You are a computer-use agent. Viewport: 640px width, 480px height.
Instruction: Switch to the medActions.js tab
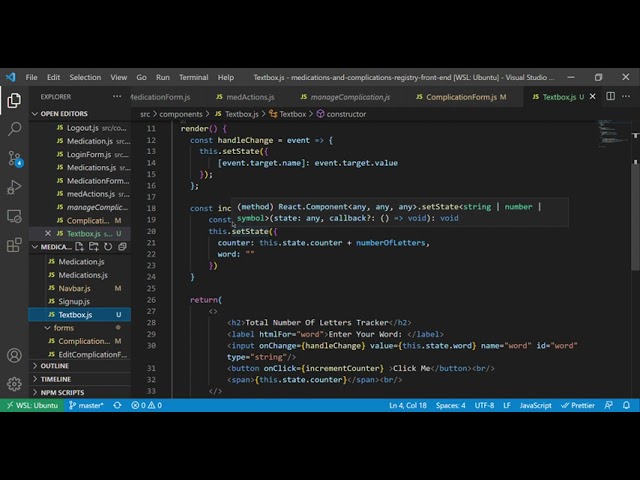245,97
